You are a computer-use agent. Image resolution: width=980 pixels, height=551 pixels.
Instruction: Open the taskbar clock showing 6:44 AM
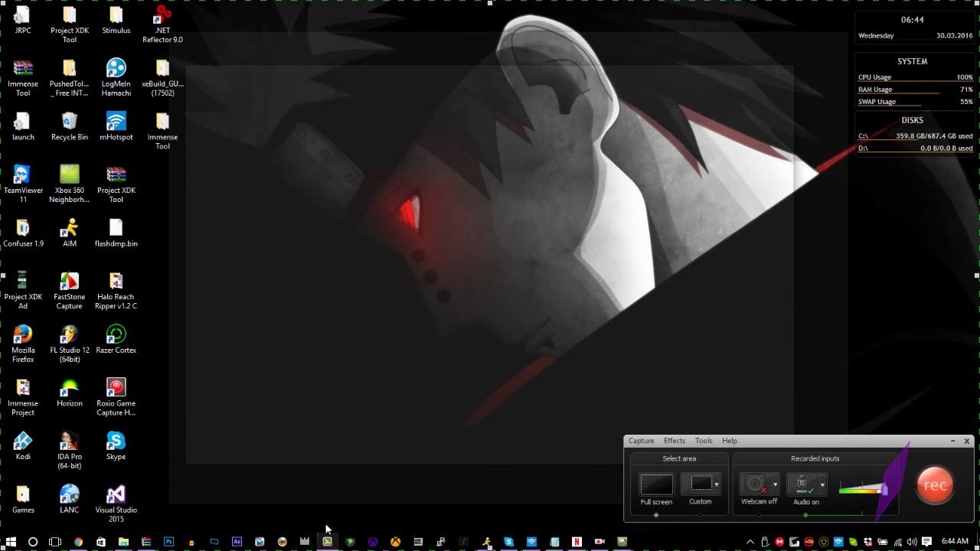point(955,542)
